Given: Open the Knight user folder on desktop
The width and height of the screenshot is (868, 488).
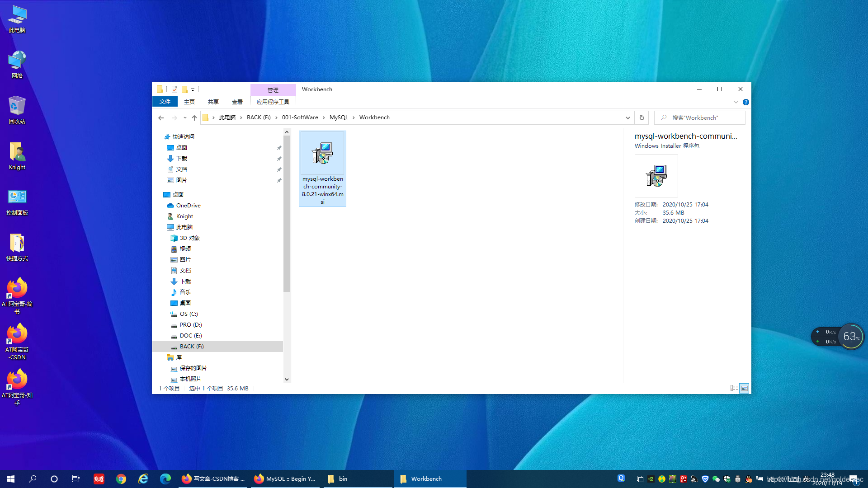Looking at the screenshot, I should (17, 156).
